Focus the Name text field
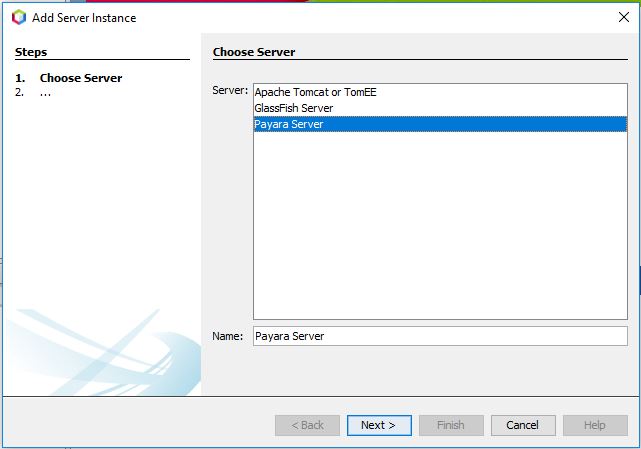The height and width of the screenshot is (449, 641). 440,336
